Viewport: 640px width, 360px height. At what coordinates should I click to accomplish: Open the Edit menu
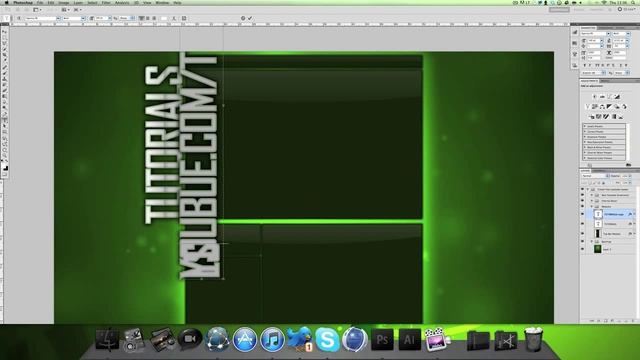[x=51, y=3]
